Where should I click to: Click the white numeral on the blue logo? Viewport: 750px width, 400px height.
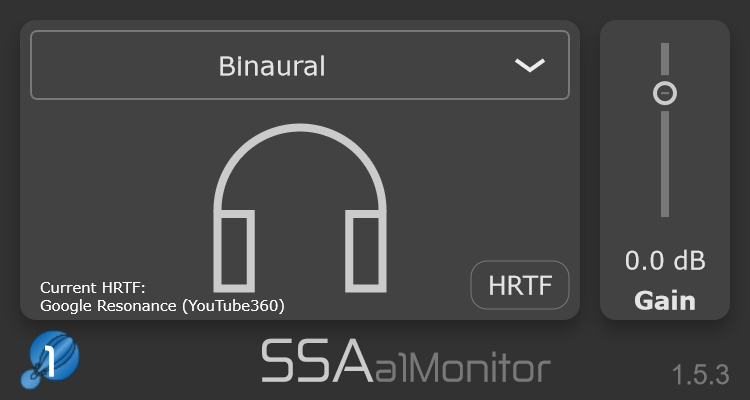pyautogui.click(x=49, y=362)
